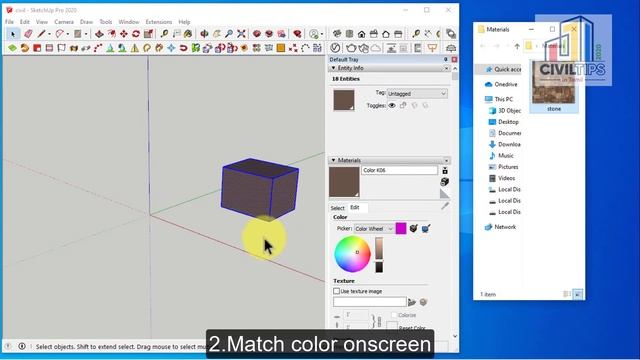Image resolution: width=640 pixels, height=360 pixels.
Task: Choose the Line pencil tool
Action: click(41, 34)
